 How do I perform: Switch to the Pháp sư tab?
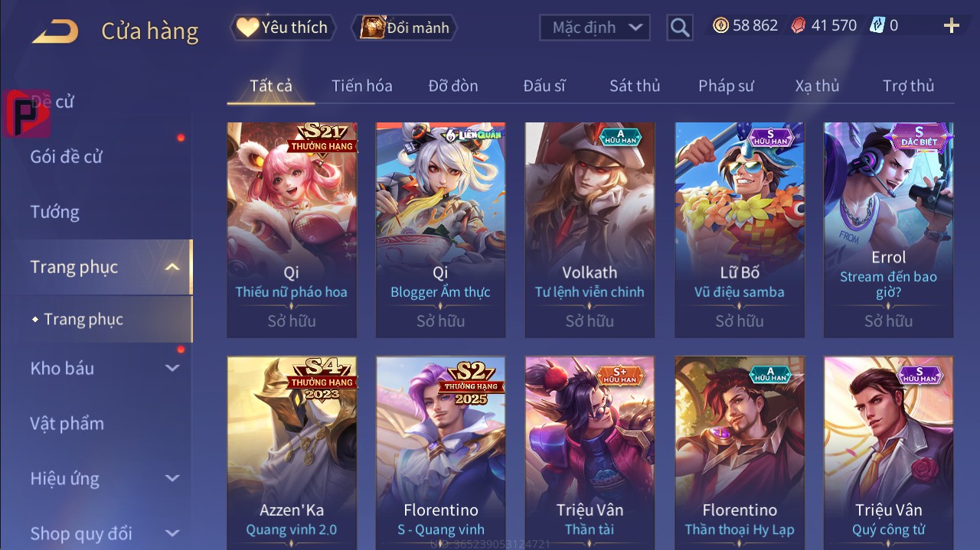click(x=726, y=86)
